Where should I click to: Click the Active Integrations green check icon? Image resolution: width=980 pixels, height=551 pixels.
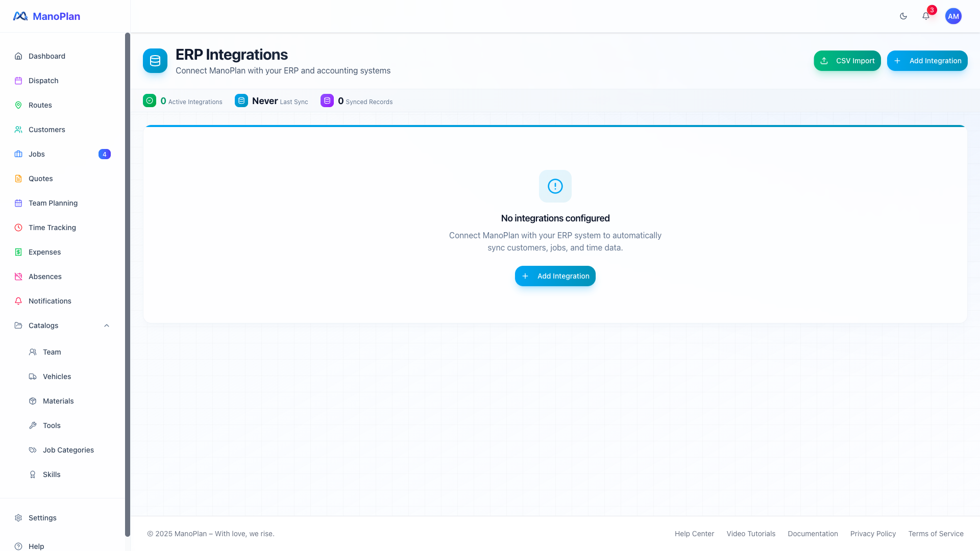(x=150, y=101)
